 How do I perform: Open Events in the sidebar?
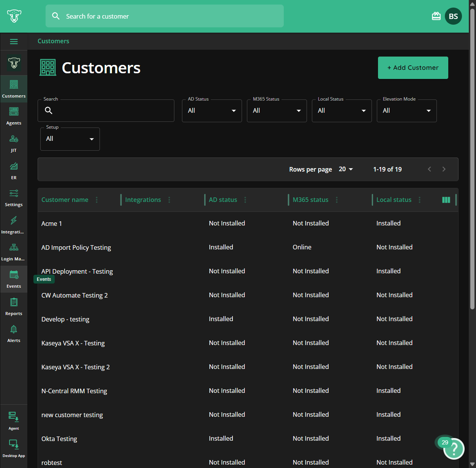pos(14,279)
